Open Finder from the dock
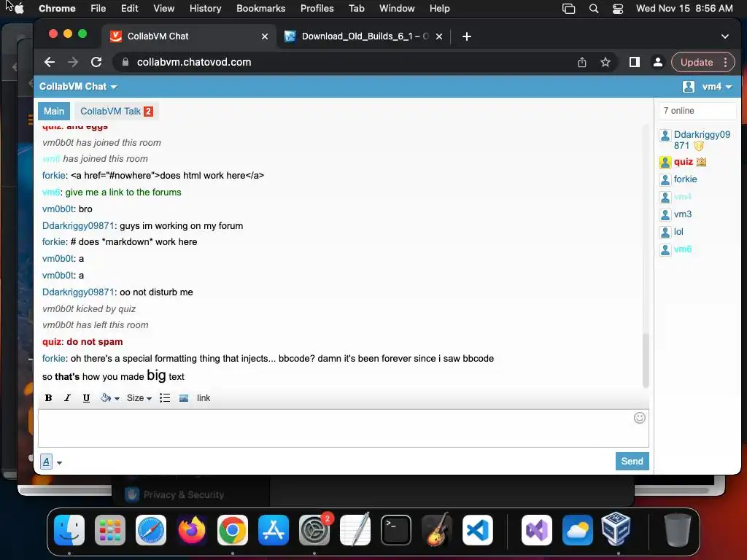 pyautogui.click(x=69, y=530)
